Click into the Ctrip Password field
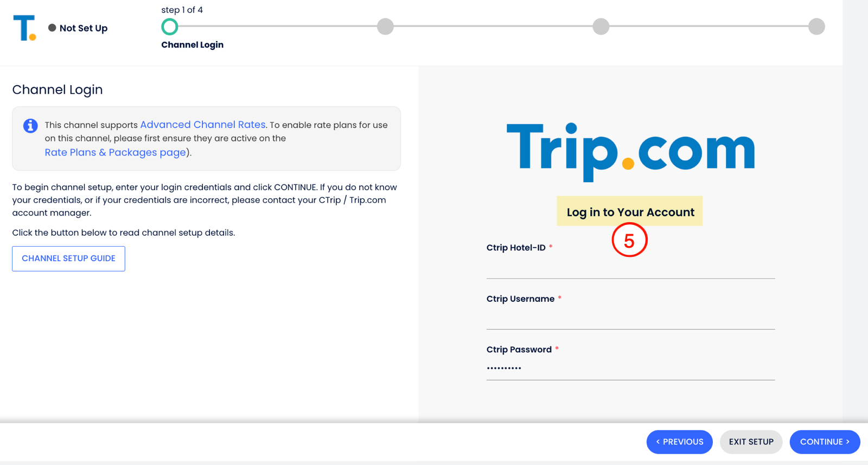The image size is (868, 465). pyautogui.click(x=630, y=369)
